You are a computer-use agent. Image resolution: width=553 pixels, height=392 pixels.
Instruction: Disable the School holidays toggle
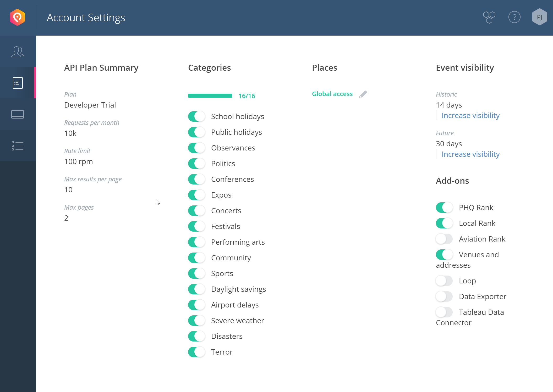tap(196, 116)
